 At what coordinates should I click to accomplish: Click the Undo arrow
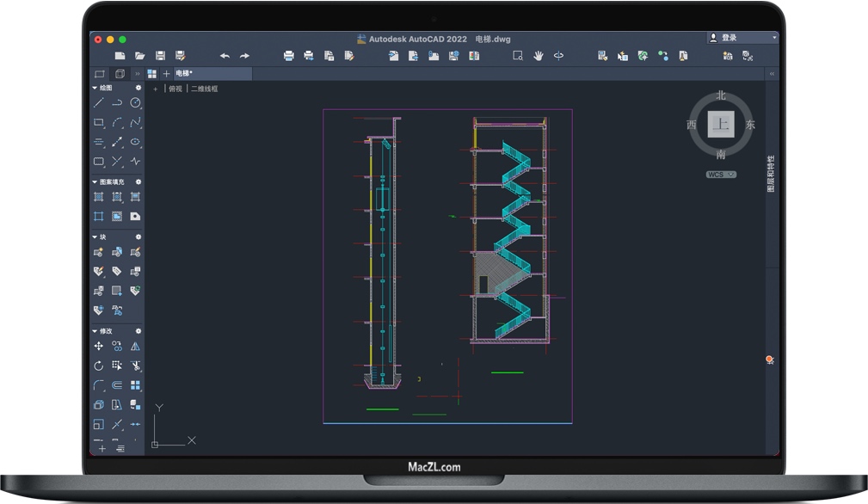coord(225,56)
